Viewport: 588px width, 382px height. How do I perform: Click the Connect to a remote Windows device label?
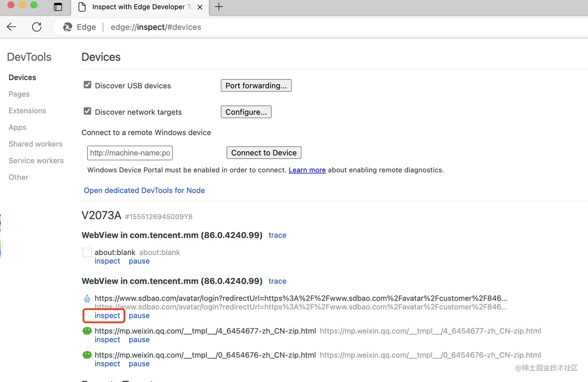click(146, 133)
